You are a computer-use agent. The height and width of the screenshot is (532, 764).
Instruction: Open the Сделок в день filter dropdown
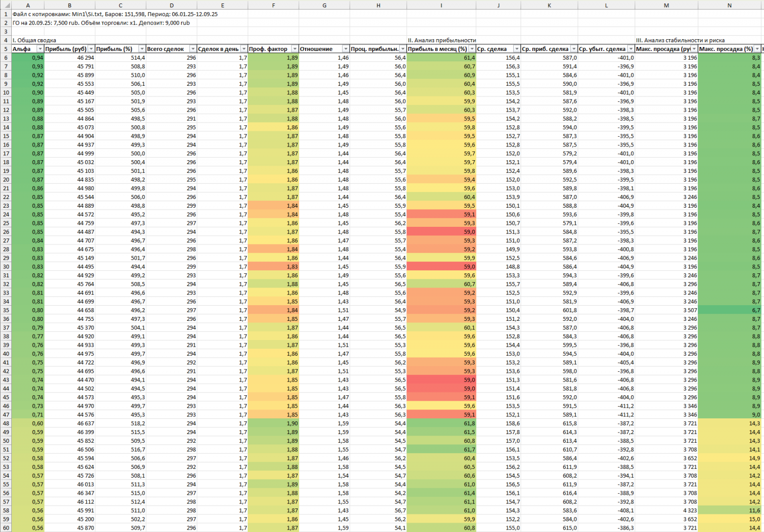coord(244,49)
